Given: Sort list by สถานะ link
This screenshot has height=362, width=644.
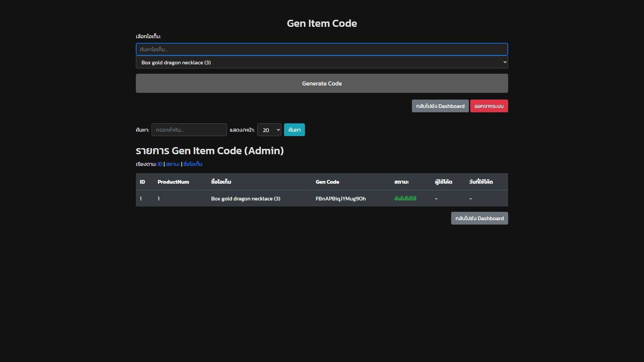Looking at the screenshot, I should 173,164.
